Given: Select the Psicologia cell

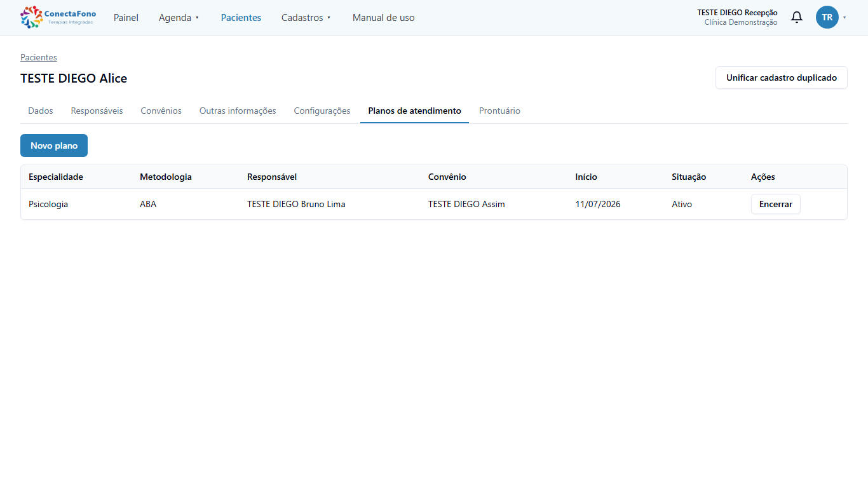Looking at the screenshot, I should click(48, 204).
